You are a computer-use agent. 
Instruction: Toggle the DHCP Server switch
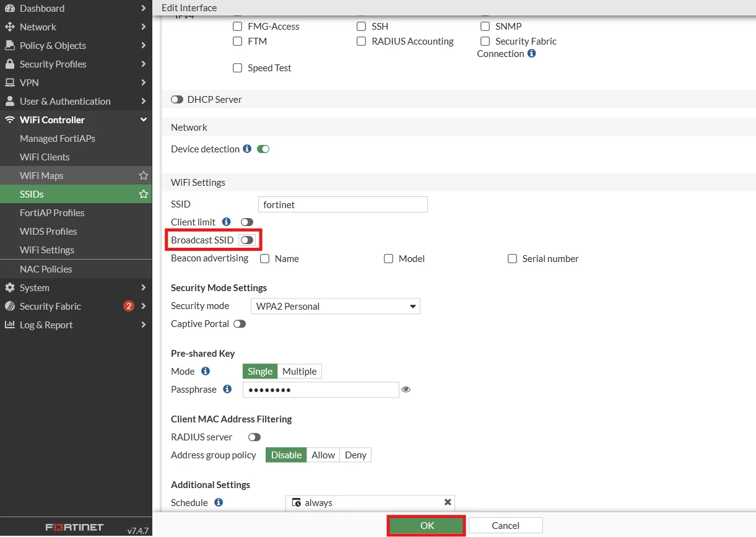point(177,99)
